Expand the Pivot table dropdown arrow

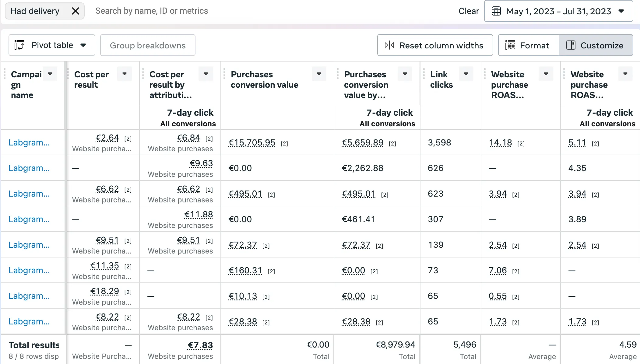[83, 45]
